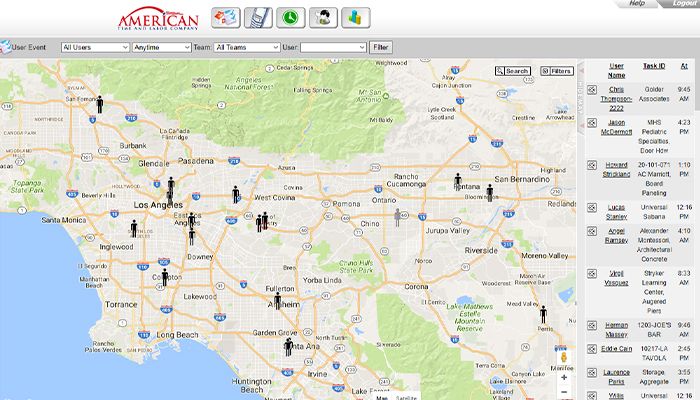700x400 pixels.
Task: Locate Eddie Cain on the map via row icon
Action: (x=592, y=349)
